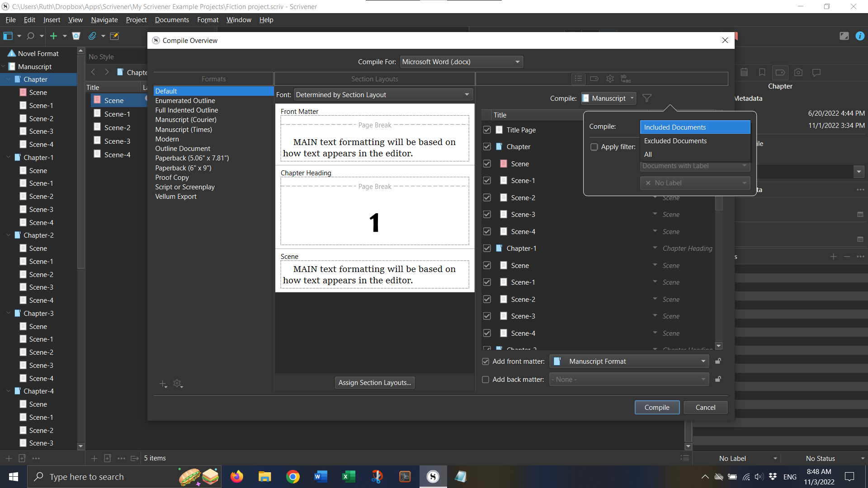Viewport: 868px width, 488px height.
Task: Open the Compile For Microsoft Word dropdown
Action: (461, 62)
